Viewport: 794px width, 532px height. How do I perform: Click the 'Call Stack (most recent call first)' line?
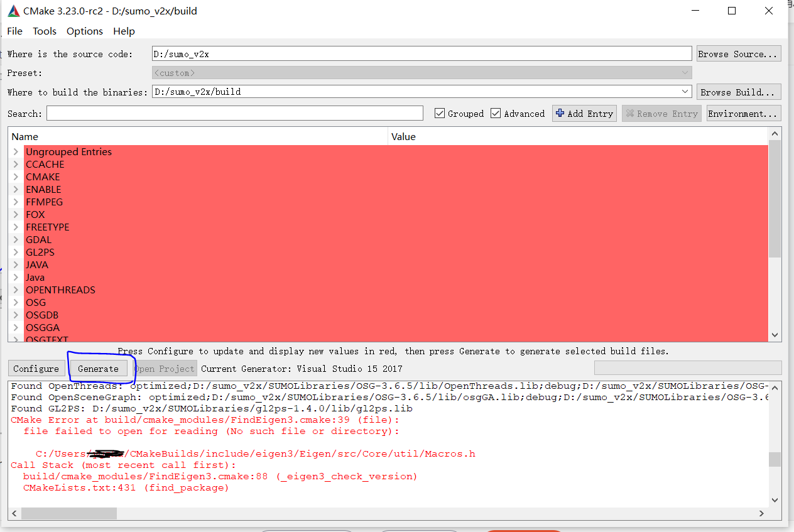124,465
